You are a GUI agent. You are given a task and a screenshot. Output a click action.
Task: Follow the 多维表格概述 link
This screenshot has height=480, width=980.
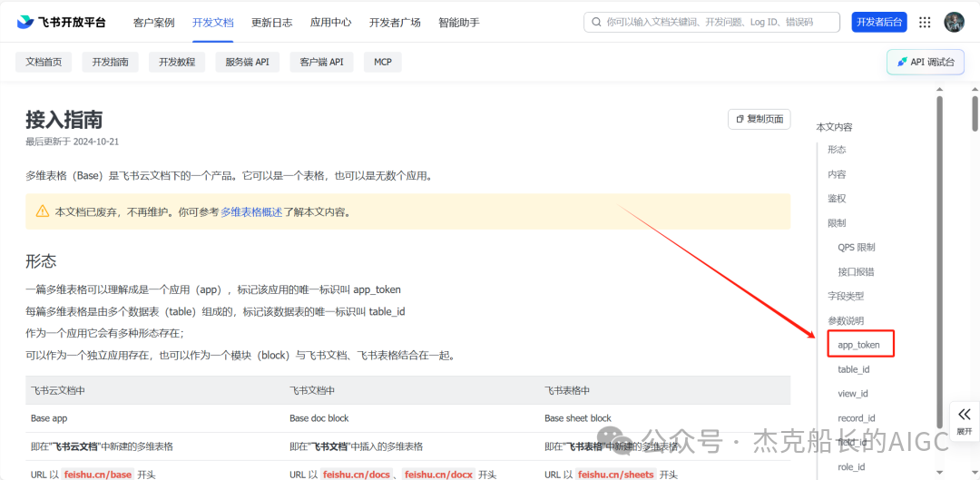[251, 212]
